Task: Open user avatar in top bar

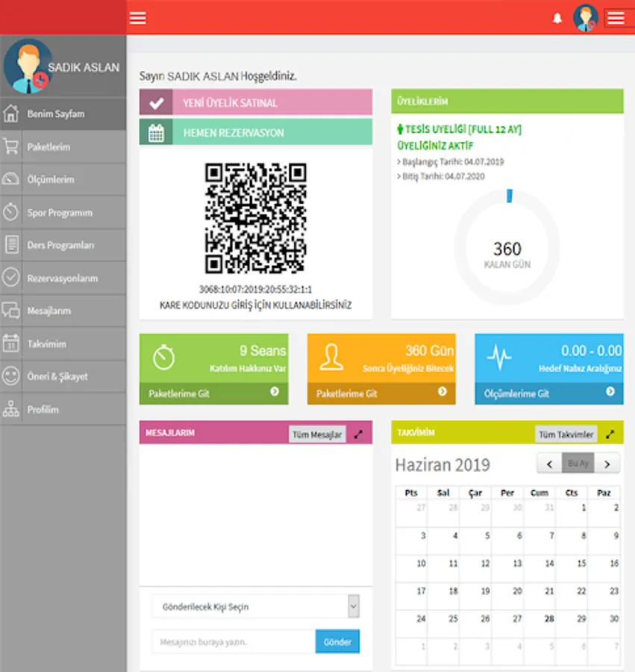Action: 585,18
